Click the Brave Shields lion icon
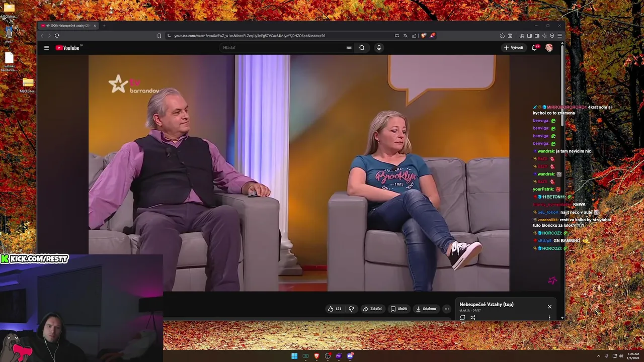 point(424,36)
